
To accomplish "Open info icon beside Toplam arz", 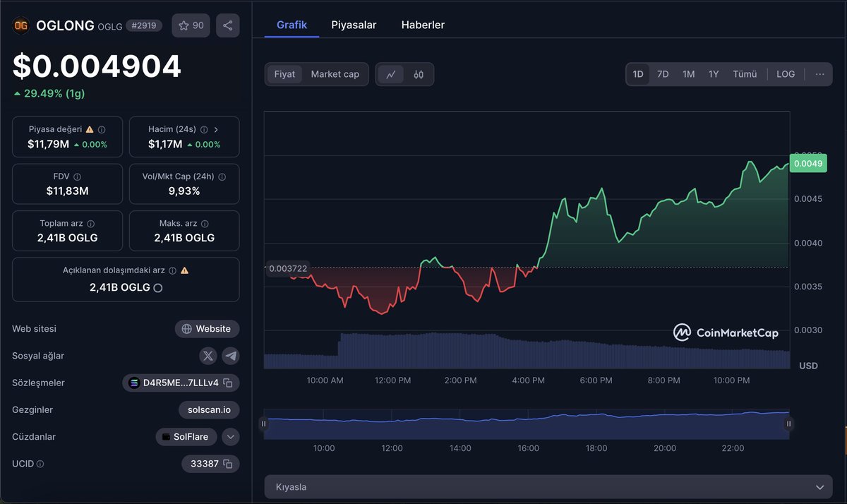I will [91, 223].
